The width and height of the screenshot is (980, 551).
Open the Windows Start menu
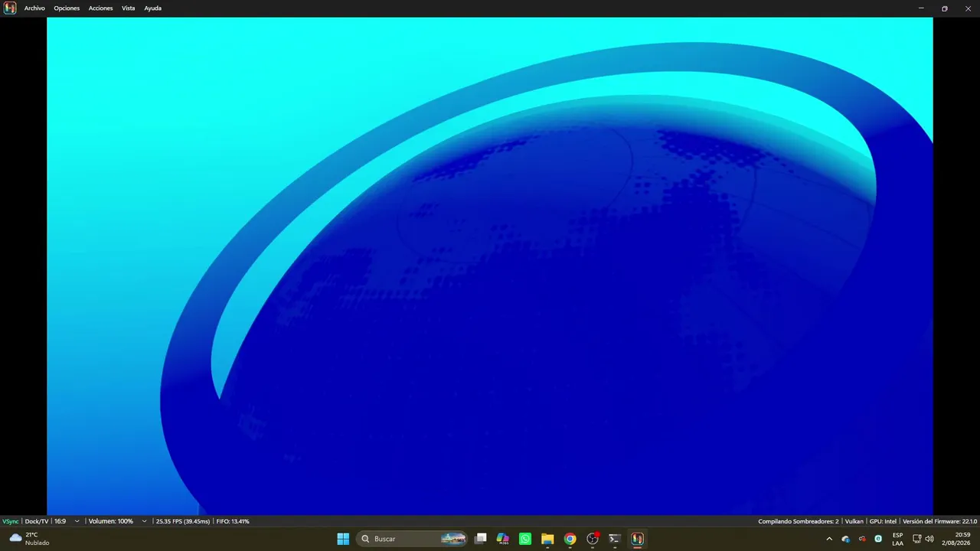pos(343,539)
